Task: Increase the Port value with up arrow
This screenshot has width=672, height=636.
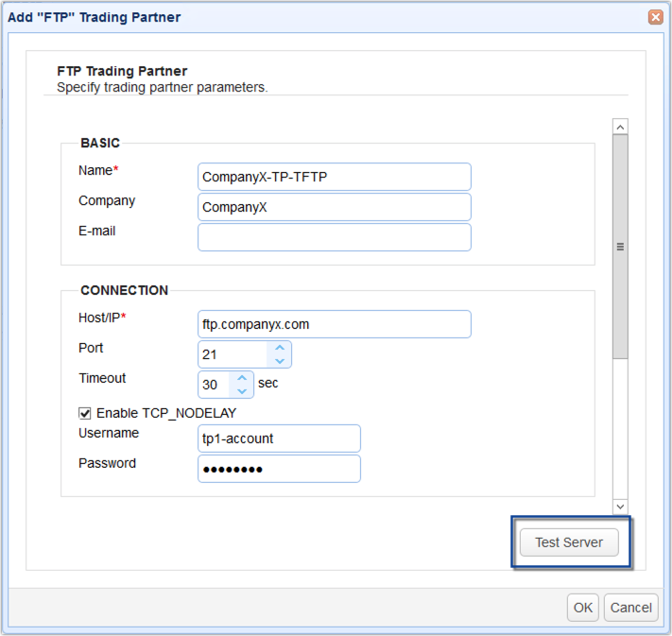Action: click(x=279, y=348)
